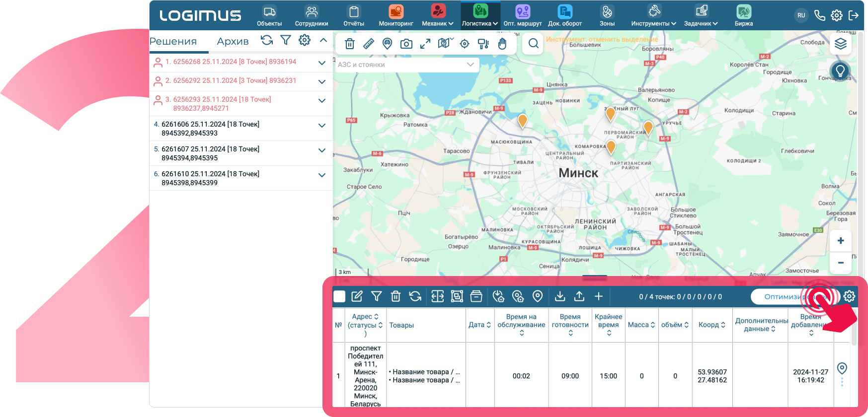868x417 pixels.
Task: Click the trash icon in map toolbar
Action: 350,44
